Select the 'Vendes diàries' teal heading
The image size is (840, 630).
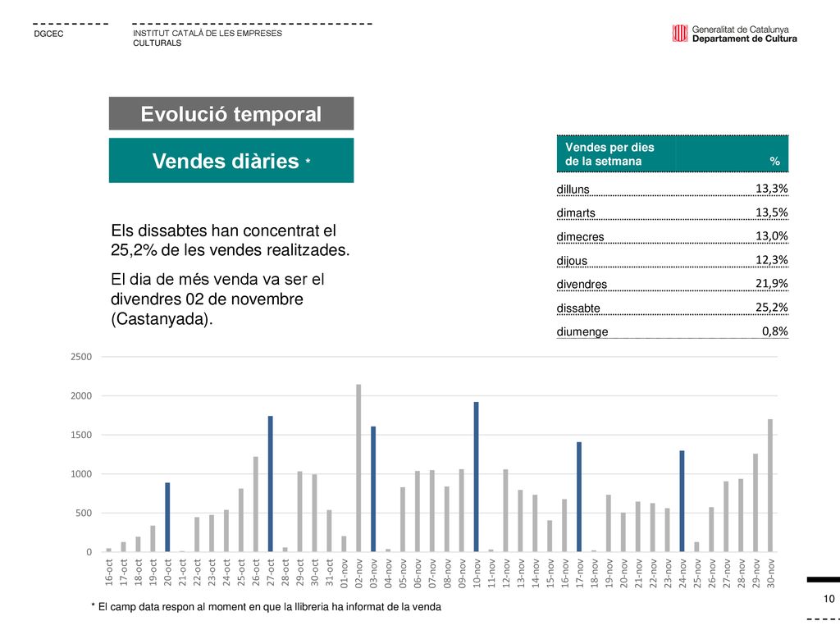click(x=231, y=161)
